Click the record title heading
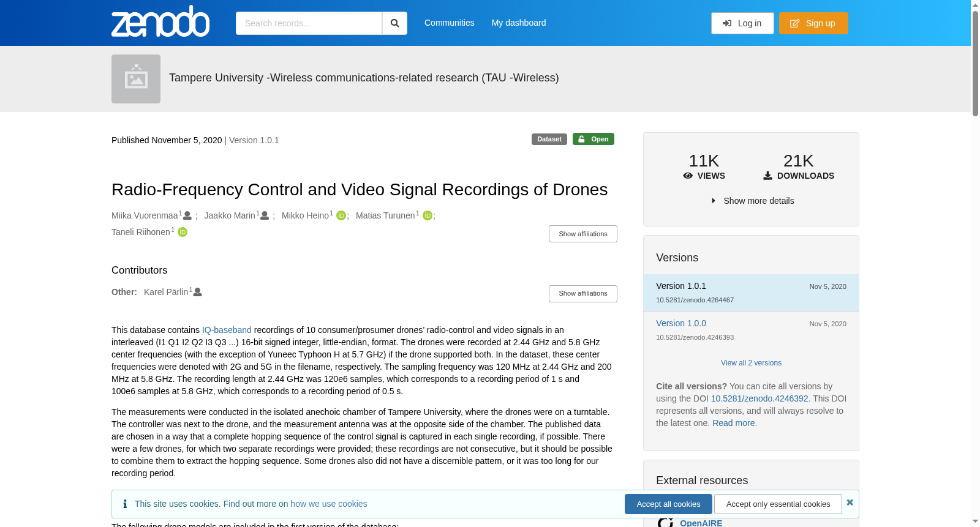 point(360,190)
